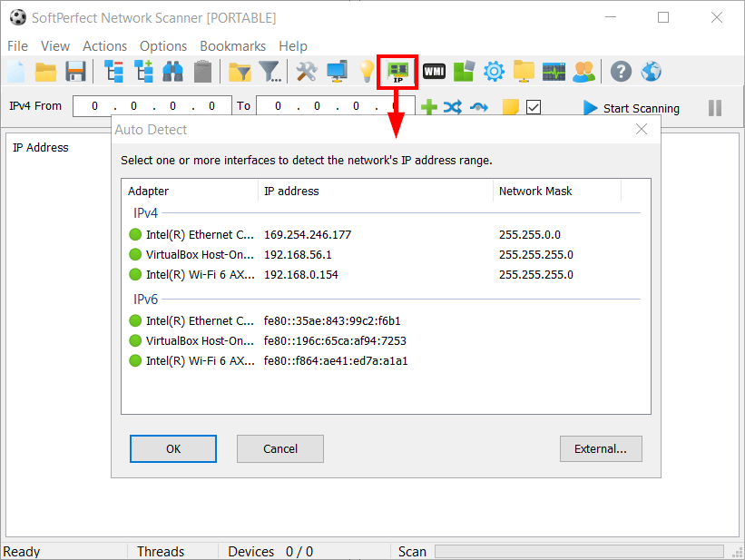Collapse all via tree icon with red node
745x560 pixels.
(x=113, y=72)
